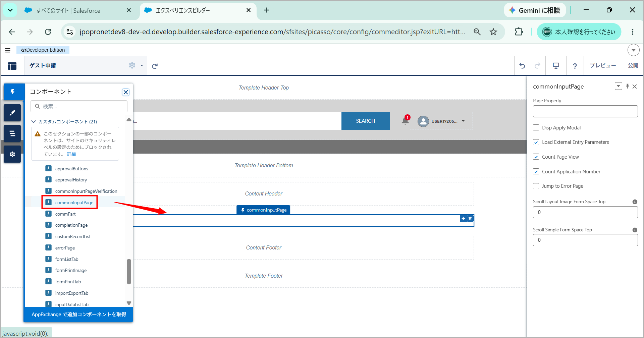Delete the commonInputPage component with the trash icon
This screenshot has width=644, height=338.
[470, 219]
